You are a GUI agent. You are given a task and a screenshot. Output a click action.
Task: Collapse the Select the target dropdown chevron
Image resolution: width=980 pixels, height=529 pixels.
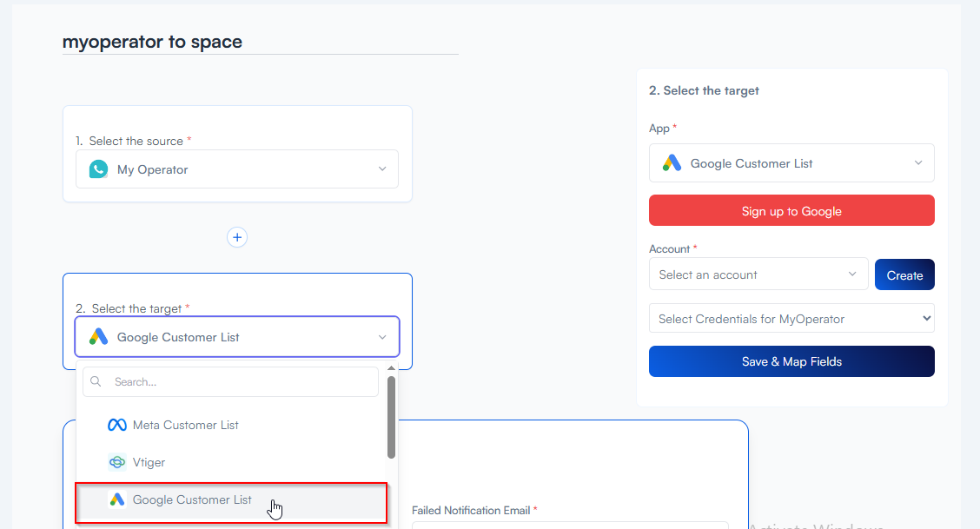382,337
